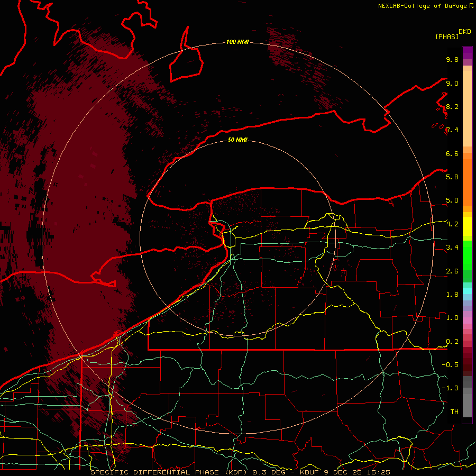This screenshot has width=476, height=476.
Task: Click the 2.6 value on color scale
Action: tap(452, 271)
